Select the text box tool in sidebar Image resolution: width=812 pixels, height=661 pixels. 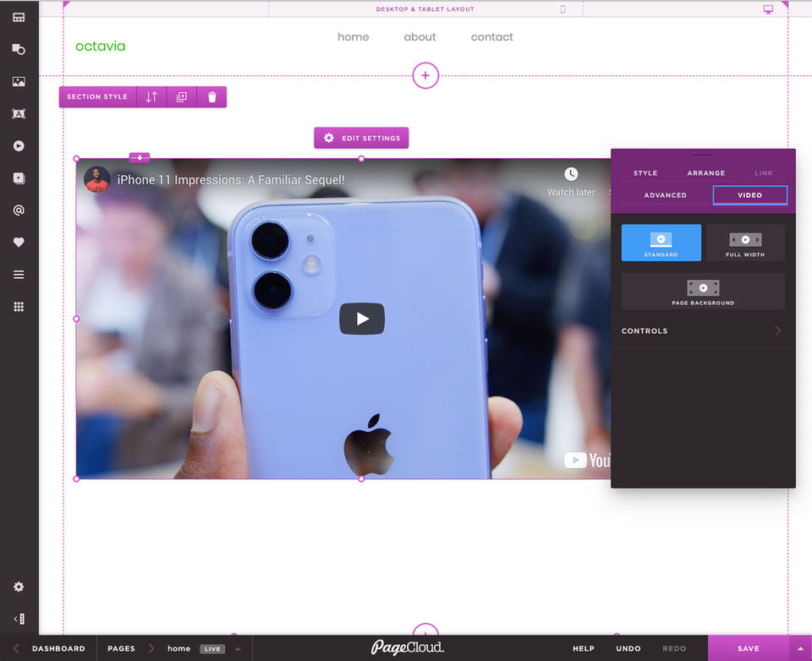click(19, 114)
